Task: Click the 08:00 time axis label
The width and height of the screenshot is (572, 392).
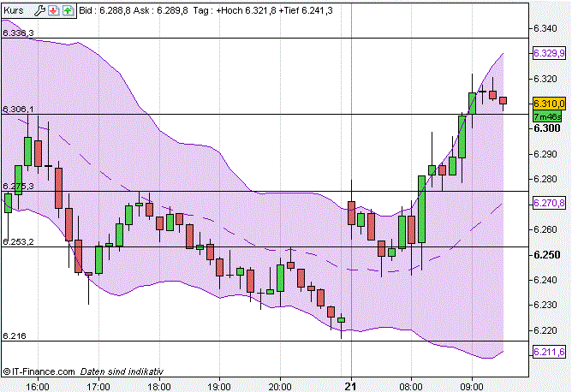Action: (411, 386)
